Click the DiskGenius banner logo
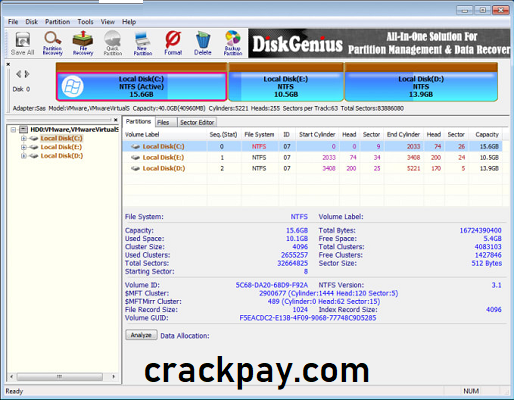The image size is (514, 400). pos(298,45)
